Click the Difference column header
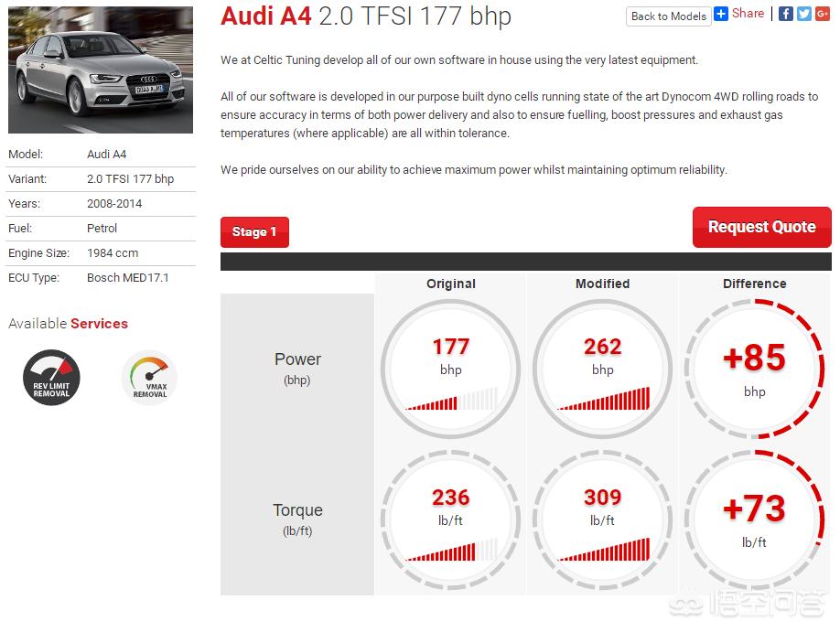 pos(755,284)
